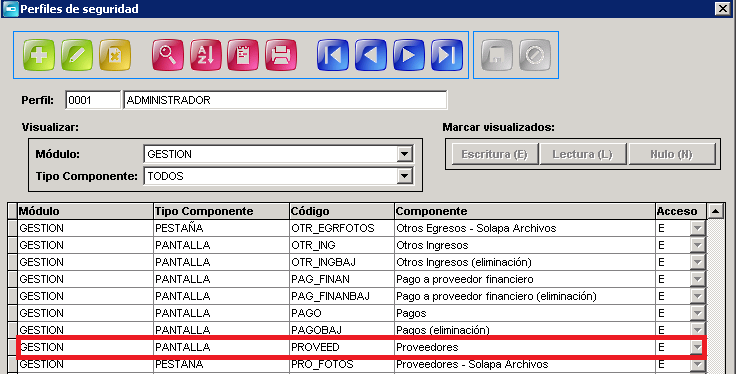Click the OTR_ING code cell

(x=342, y=245)
